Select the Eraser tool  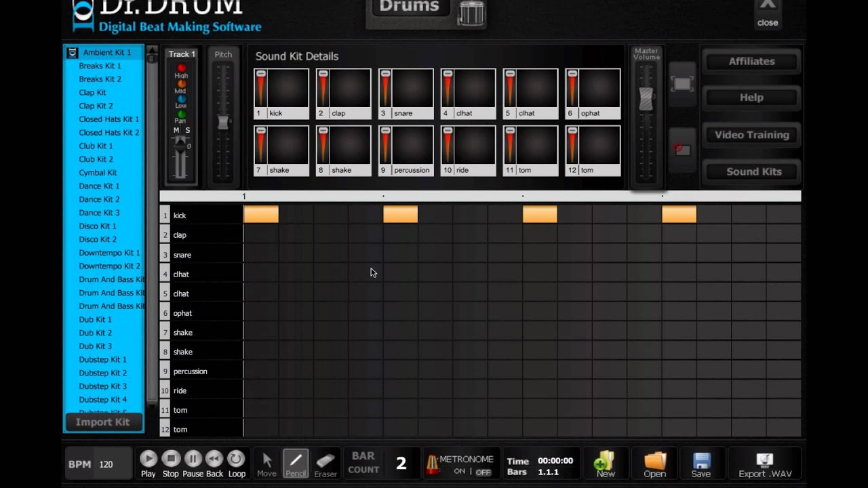pos(325,464)
